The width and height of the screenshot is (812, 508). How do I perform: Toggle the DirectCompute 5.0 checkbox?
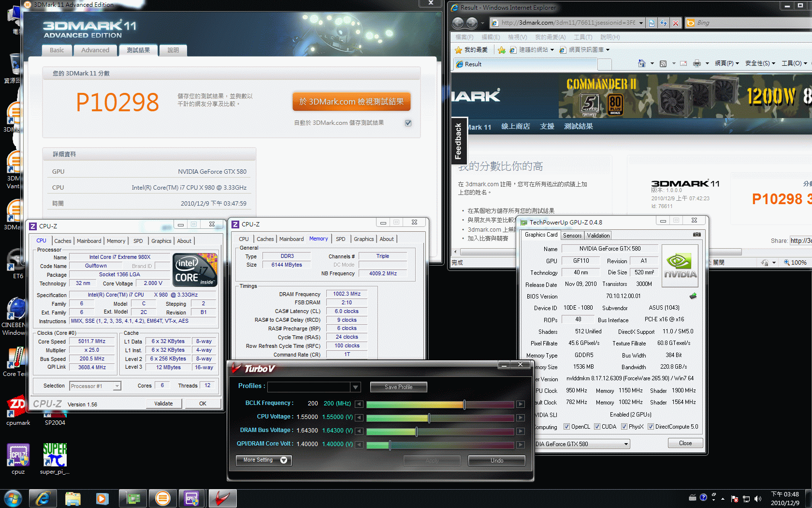651,427
